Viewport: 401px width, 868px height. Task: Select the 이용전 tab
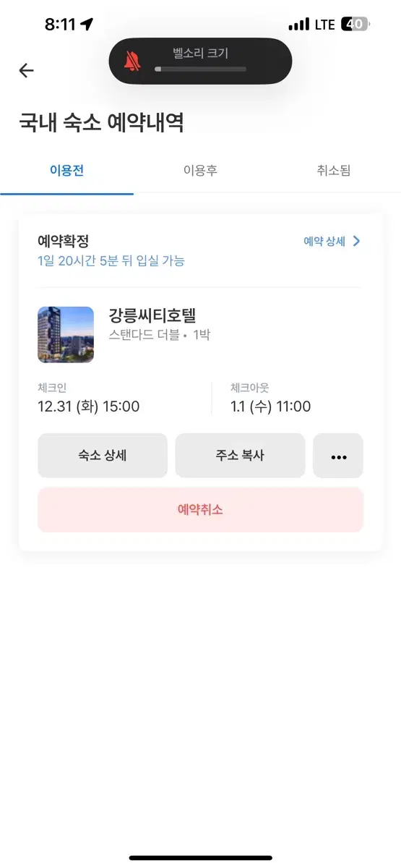(x=66, y=171)
